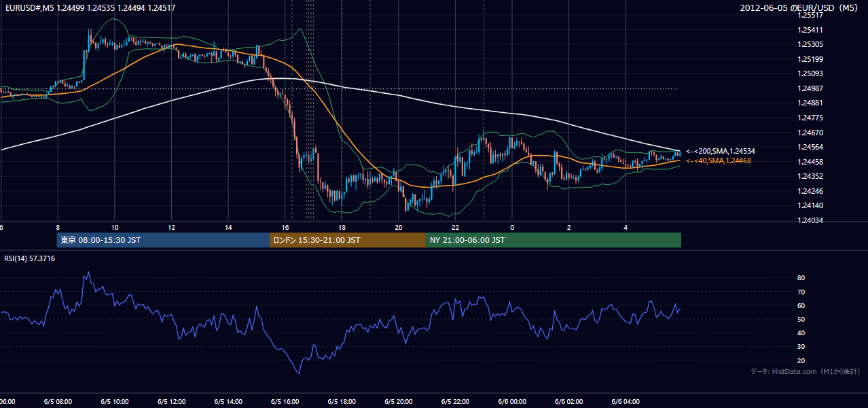This screenshot has height=408, width=868.
Task: Click the 200 SMA 1.24534 label
Action: pyautogui.click(x=721, y=151)
